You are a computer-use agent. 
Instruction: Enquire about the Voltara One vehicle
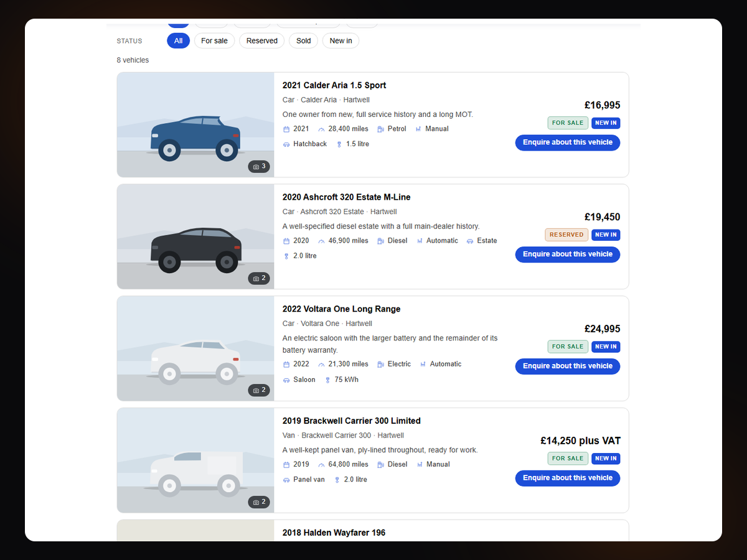[x=568, y=366]
